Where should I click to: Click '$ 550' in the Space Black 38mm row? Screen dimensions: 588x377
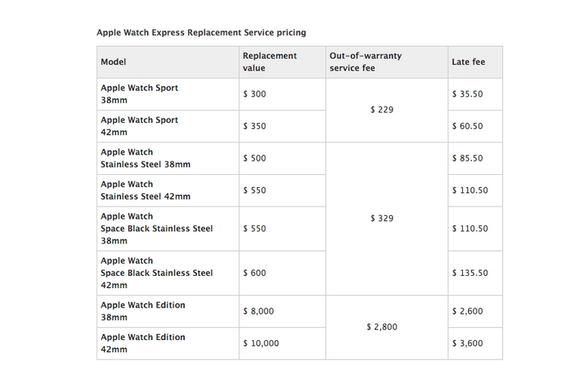tap(255, 228)
